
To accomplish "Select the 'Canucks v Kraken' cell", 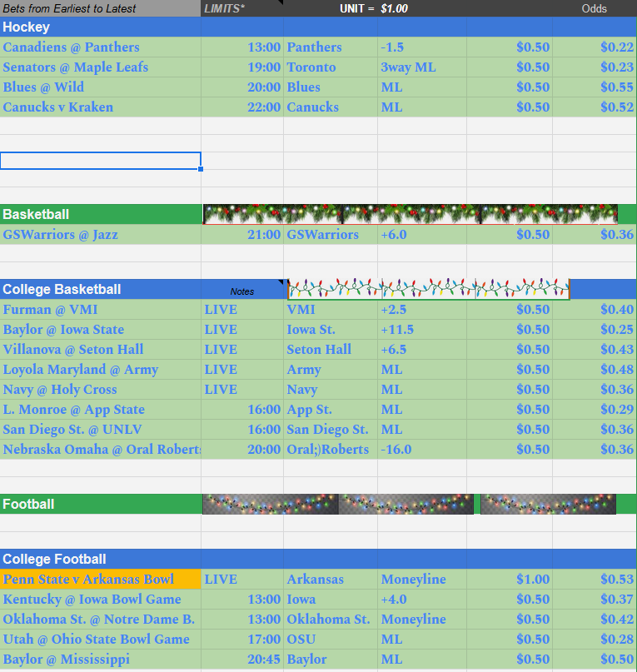I will pyautogui.click(x=100, y=107).
